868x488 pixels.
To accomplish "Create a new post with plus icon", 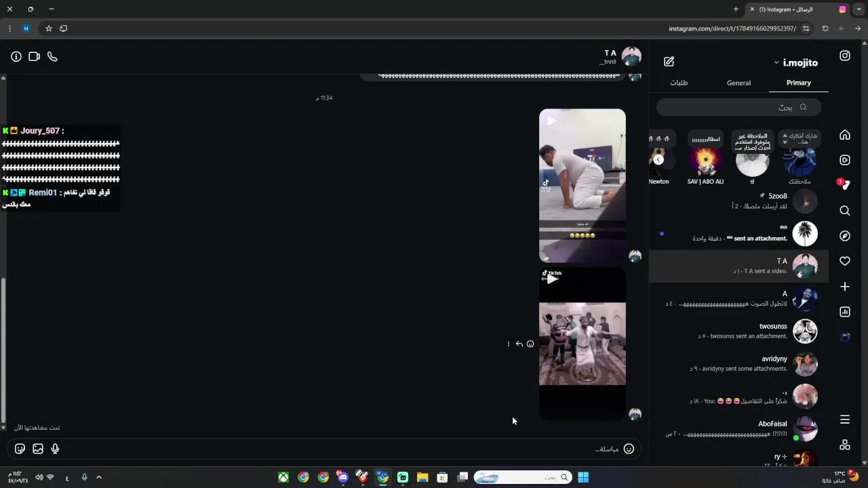I will pos(845,287).
